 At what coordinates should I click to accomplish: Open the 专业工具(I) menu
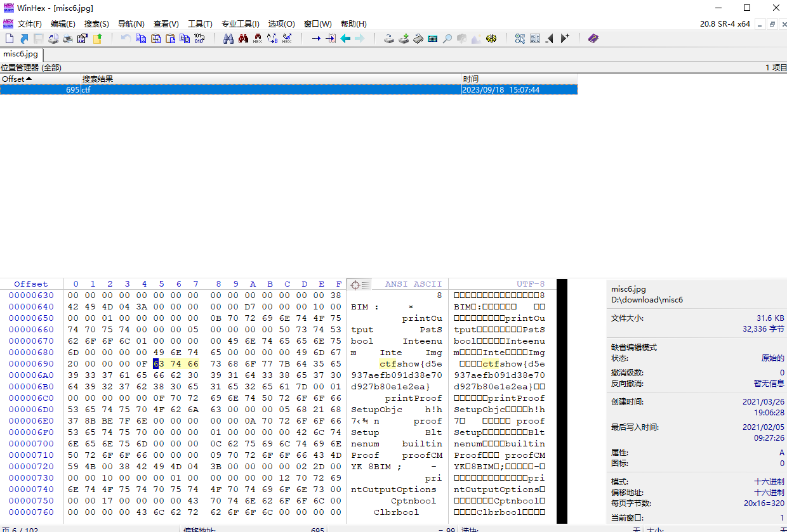click(x=241, y=24)
